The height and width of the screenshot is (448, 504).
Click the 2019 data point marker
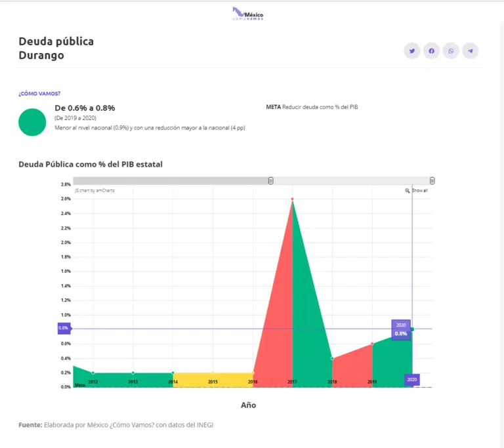372,344
